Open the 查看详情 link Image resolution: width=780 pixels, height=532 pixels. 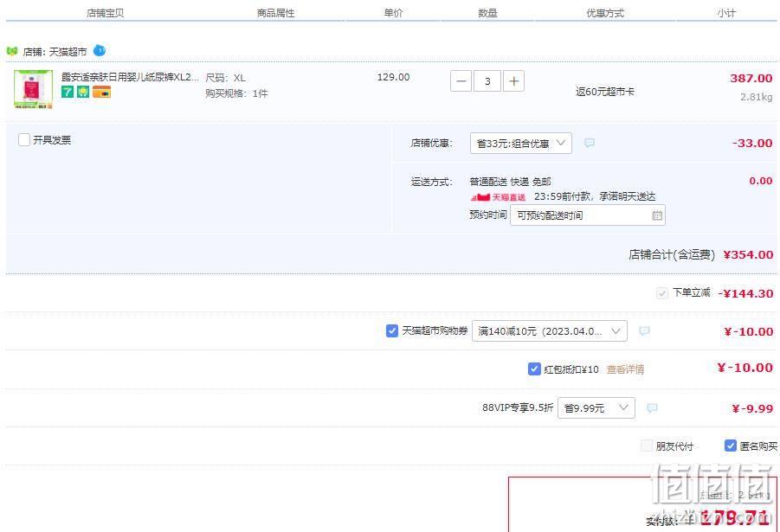pos(625,369)
